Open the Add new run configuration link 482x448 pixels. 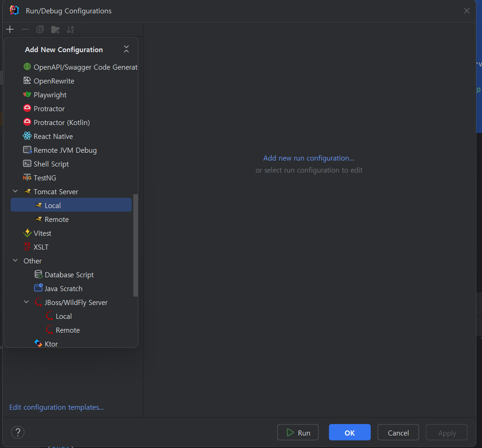[x=309, y=158]
